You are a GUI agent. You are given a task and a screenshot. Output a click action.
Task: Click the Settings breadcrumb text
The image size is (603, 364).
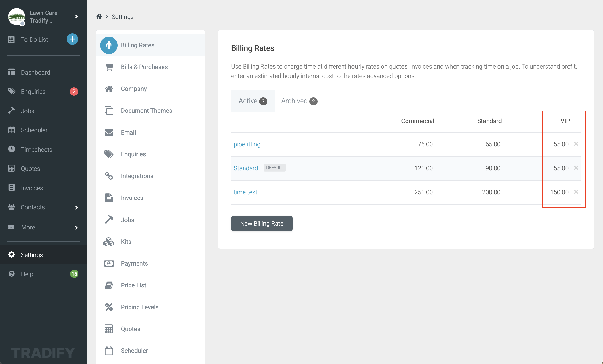[x=122, y=17]
